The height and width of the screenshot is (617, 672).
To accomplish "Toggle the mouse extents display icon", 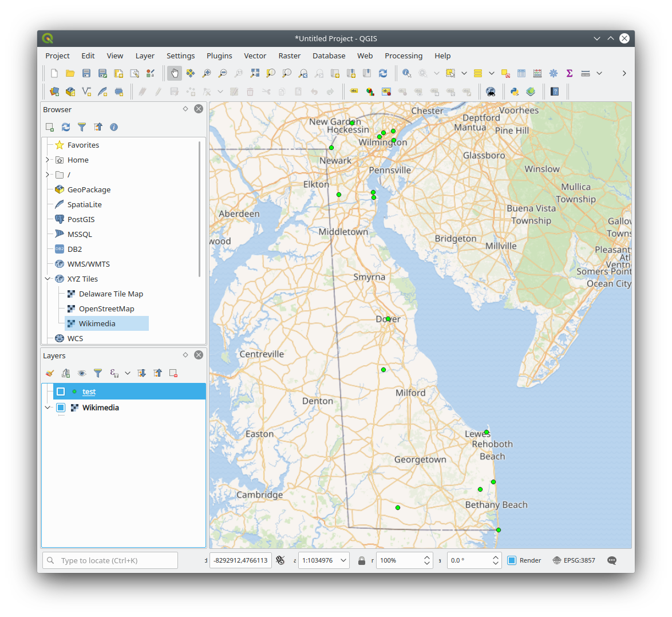I will click(x=280, y=560).
